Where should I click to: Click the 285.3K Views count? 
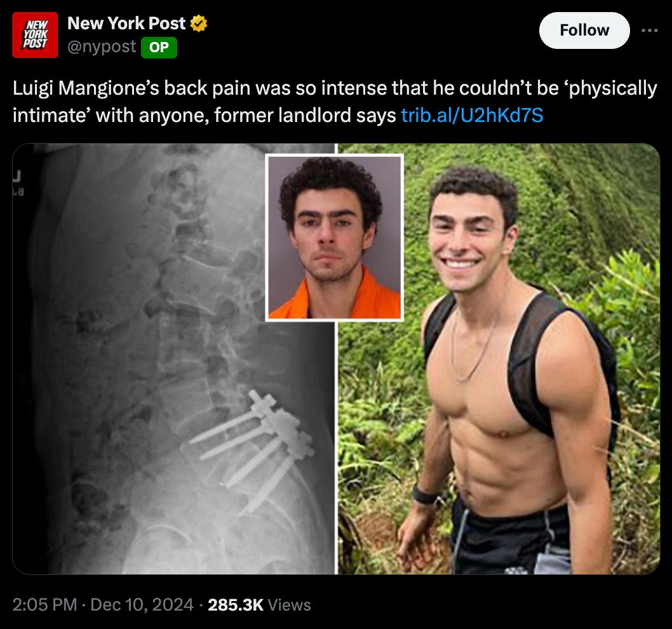(x=259, y=605)
